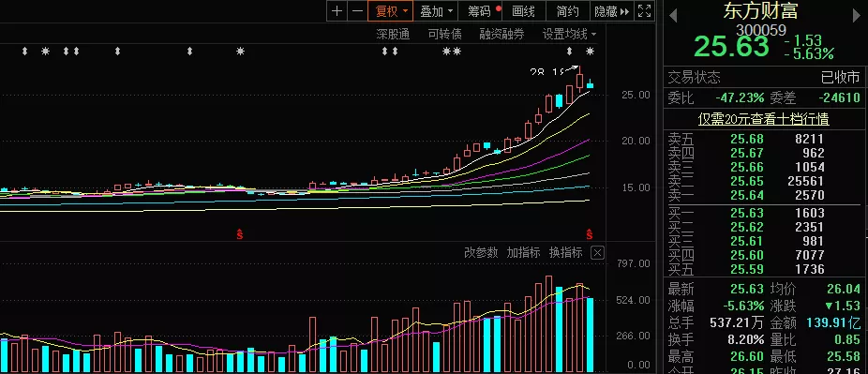
Task: Click the middle red S marker
Action: click(x=240, y=234)
